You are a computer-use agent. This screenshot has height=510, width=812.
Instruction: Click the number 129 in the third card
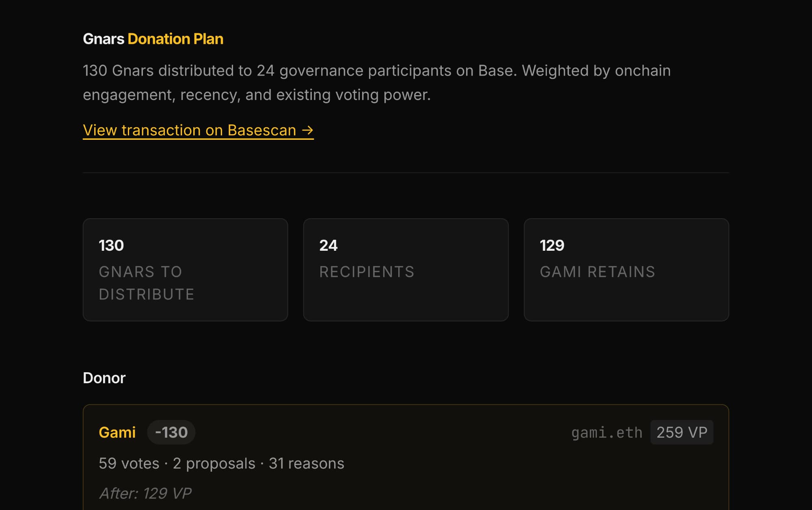tap(552, 245)
